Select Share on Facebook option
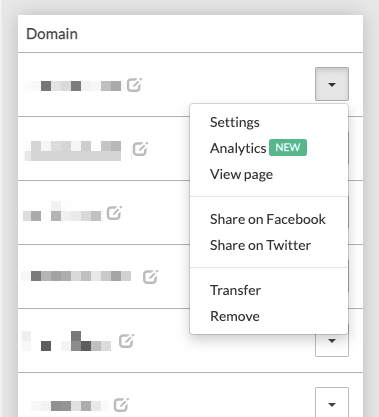Screen dimensions: 379x417 pos(269,219)
